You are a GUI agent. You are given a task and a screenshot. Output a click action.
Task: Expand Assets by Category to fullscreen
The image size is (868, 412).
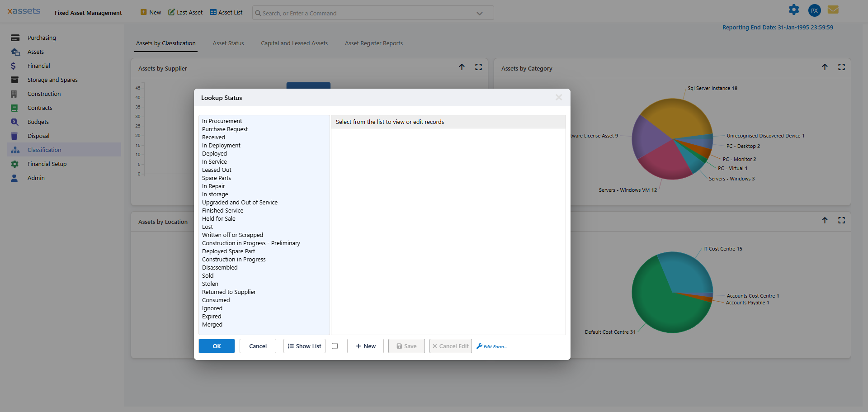842,66
